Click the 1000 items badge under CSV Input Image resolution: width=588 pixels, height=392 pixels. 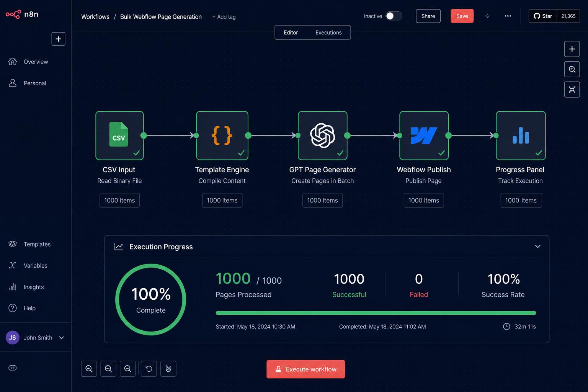(119, 200)
